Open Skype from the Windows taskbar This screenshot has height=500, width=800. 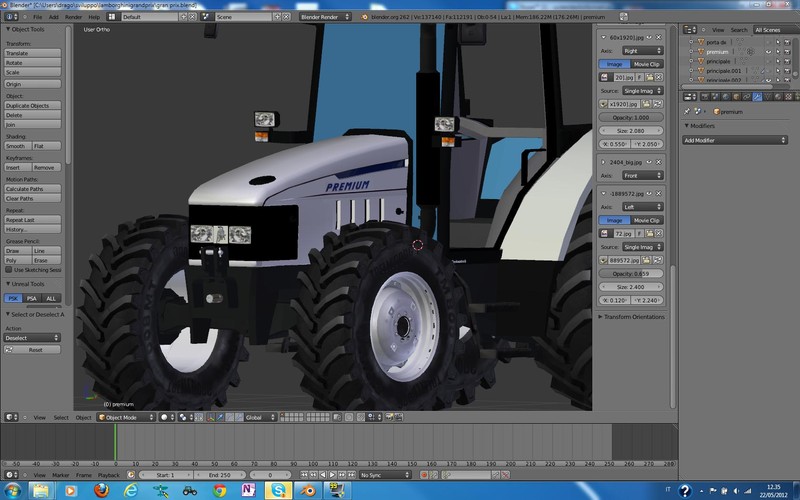pos(279,491)
